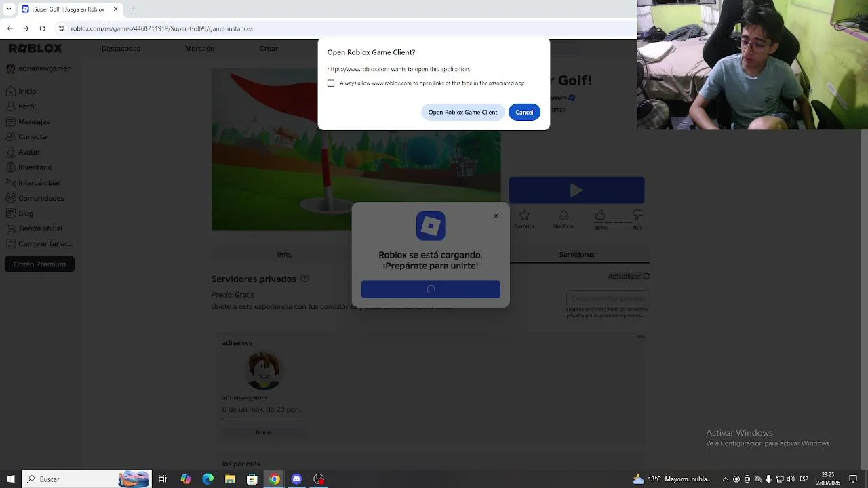Open Microsoft Store from the taskbar
868x488 pixels.
coord(252,479)
